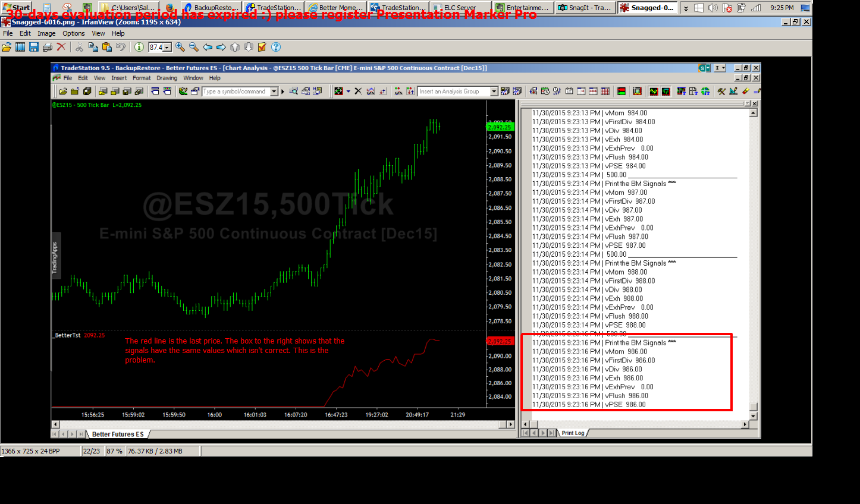
Task: Click the gray up arrow page icon
Action: click(235, 47)
